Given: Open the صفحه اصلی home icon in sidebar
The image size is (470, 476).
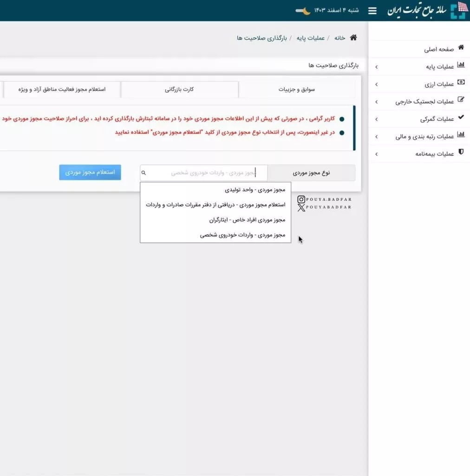Looking at the screenshot, I should point(461,47).
